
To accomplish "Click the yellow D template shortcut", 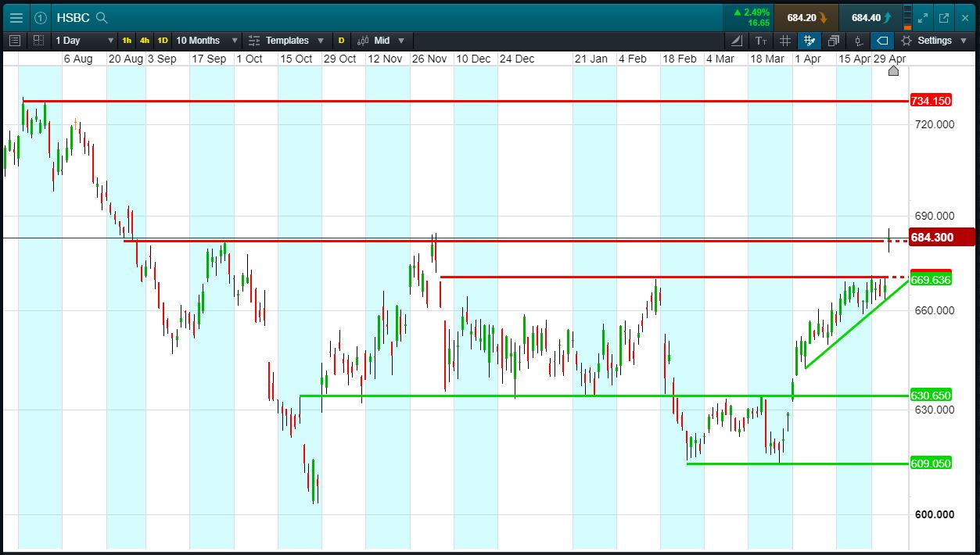I will (341, 40).
